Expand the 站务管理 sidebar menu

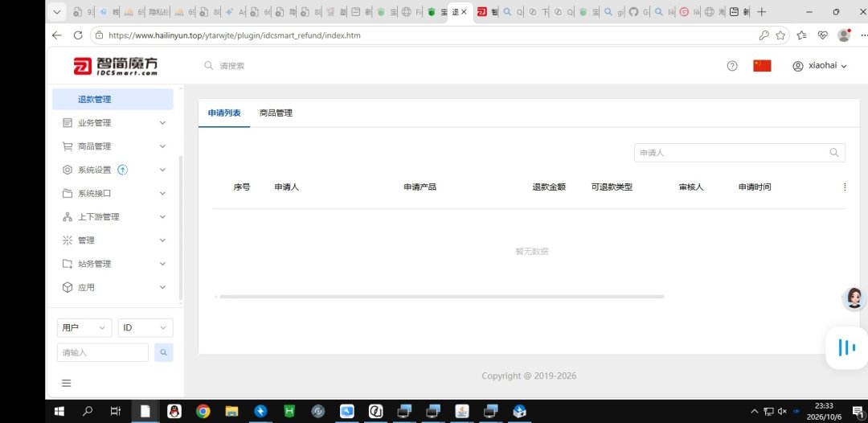(115, 264)
